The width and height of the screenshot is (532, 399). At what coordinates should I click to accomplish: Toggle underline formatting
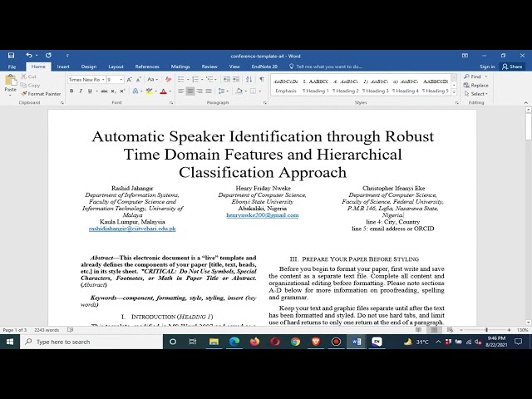[x=90, y=91]
